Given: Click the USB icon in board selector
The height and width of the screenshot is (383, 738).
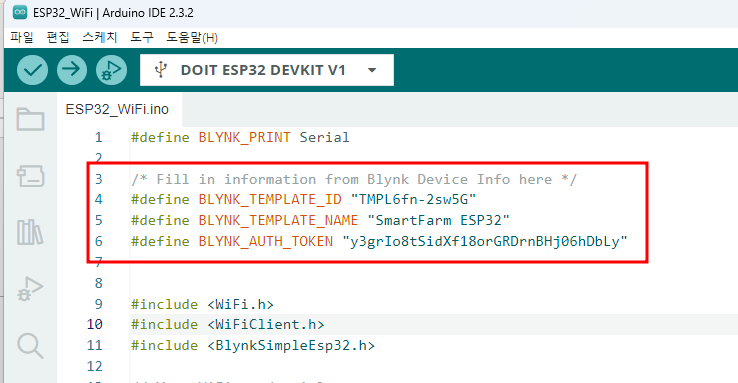Looking at the screenshot, I should pos(161,70).
